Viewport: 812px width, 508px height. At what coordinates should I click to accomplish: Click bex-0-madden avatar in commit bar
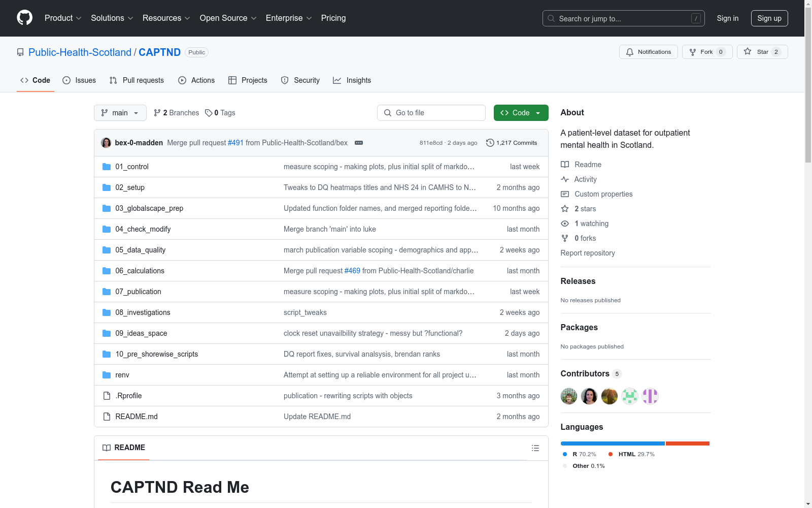tap(106, 143)
